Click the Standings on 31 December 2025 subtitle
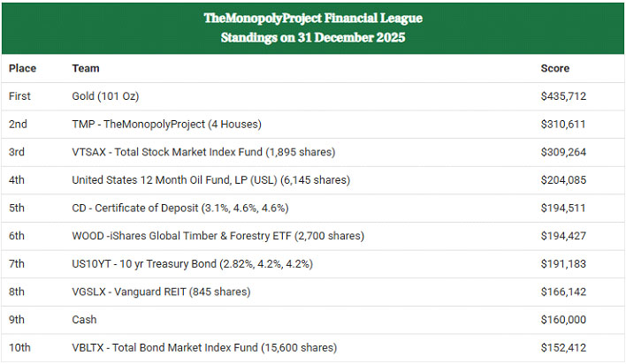The height and width of the screenshot is (364, 626). click(x=313, y=38)
